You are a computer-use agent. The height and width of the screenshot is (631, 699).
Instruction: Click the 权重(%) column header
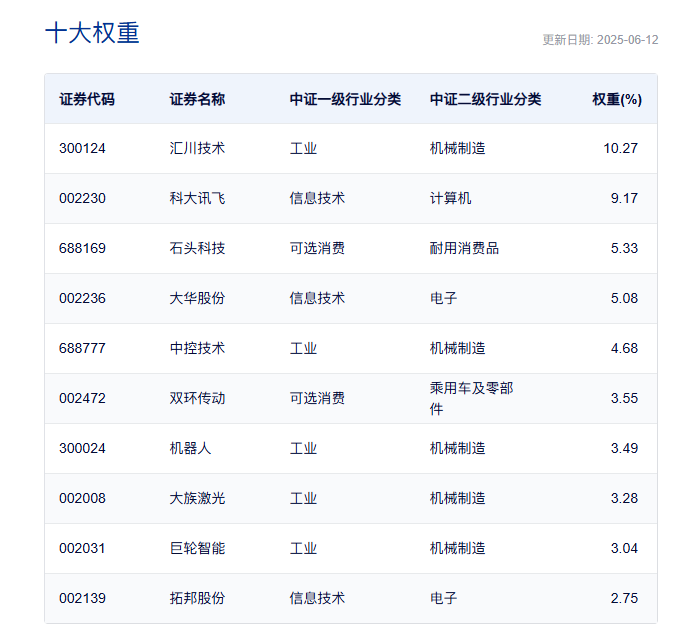[617, 99]
